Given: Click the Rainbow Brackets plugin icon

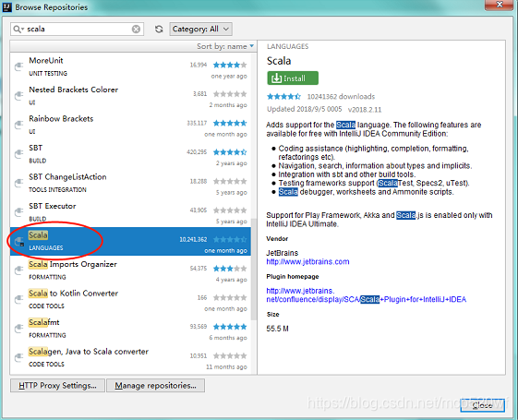Looking at the screenshot, I should tap(19, 125).
